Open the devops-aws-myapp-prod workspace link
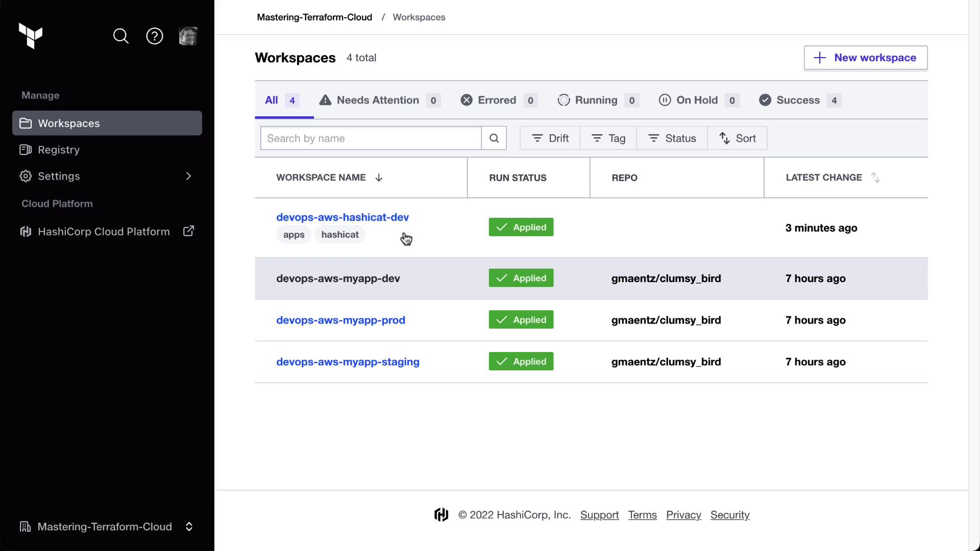 340,320
